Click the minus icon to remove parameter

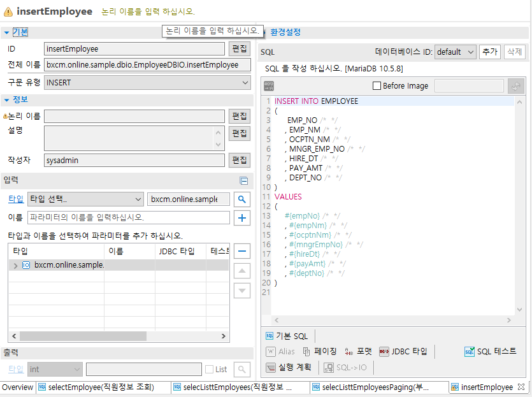242,251
